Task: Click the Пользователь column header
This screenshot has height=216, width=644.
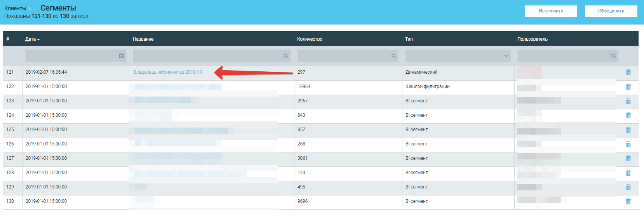Action: pyautogui.click(x=532, y=39)
